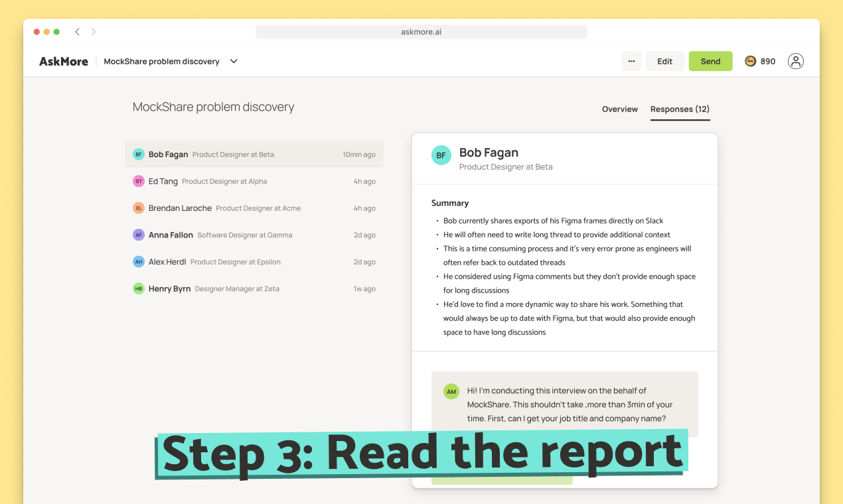Viewport: 843px width, 504px height.
Task: Click the 1w ago timestamp
Action: (x=364, y=289)
